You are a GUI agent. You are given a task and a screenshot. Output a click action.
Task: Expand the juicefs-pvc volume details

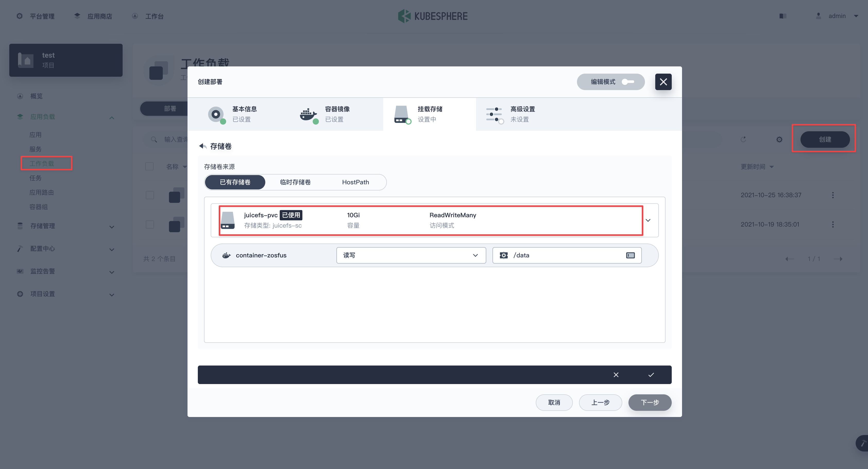648,220
